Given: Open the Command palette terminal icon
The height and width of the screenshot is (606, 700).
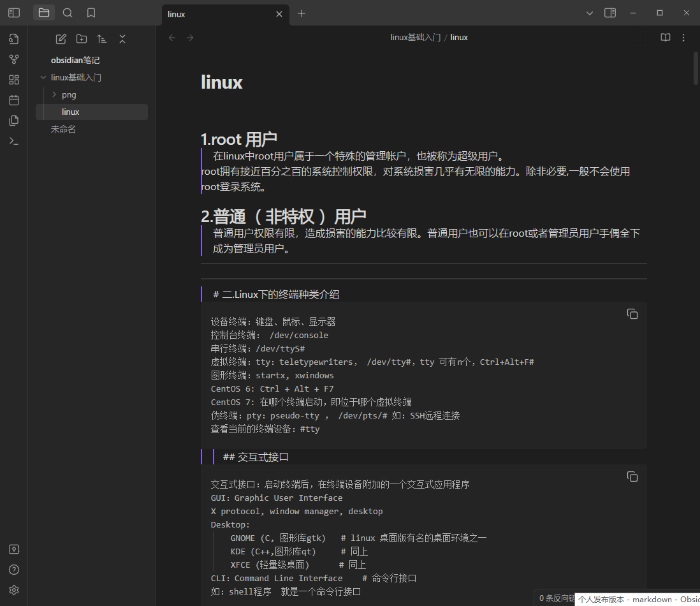Looking at the screenshot, I should 13,140.
